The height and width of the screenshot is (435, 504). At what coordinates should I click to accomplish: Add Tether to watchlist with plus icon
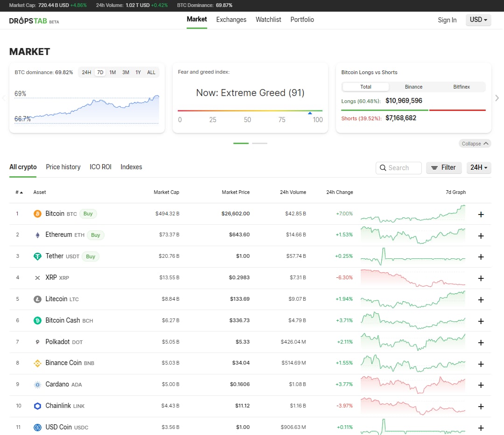481,257
